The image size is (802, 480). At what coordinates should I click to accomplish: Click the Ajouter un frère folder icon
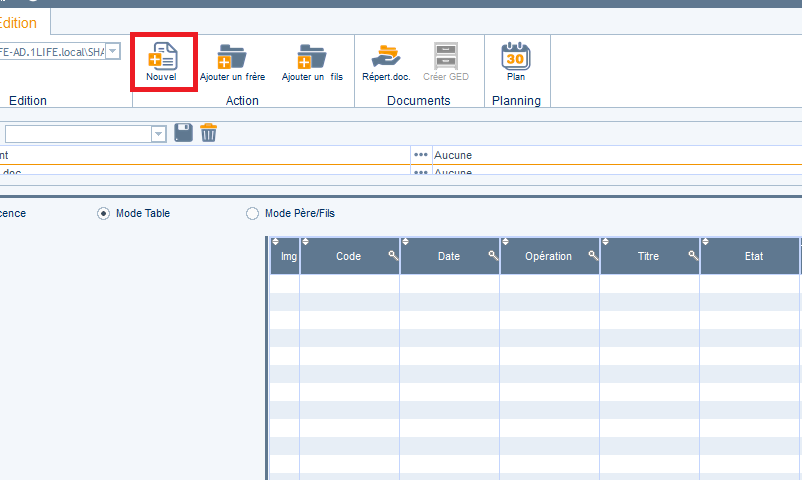[232, 58]
